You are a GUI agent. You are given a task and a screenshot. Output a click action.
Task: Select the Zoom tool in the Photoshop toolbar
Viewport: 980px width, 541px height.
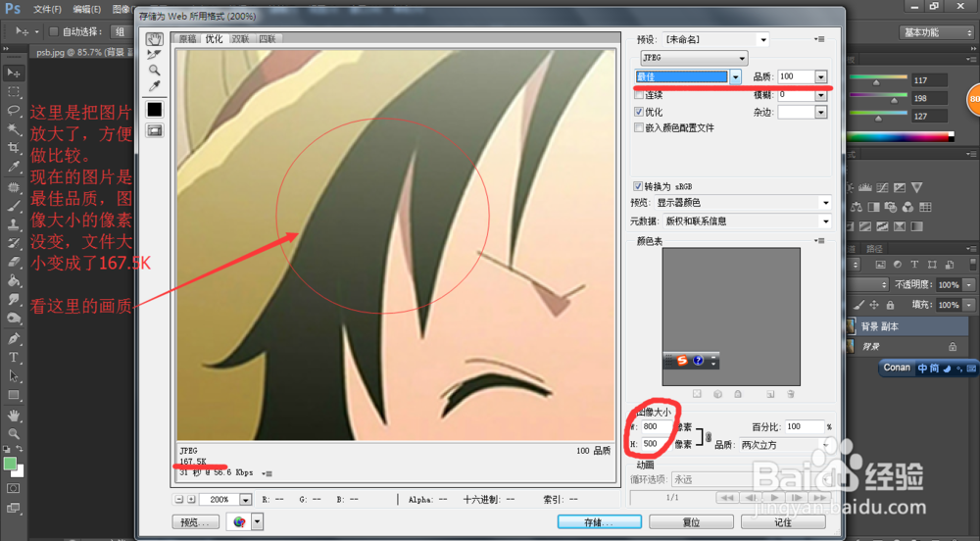[13, 433]
